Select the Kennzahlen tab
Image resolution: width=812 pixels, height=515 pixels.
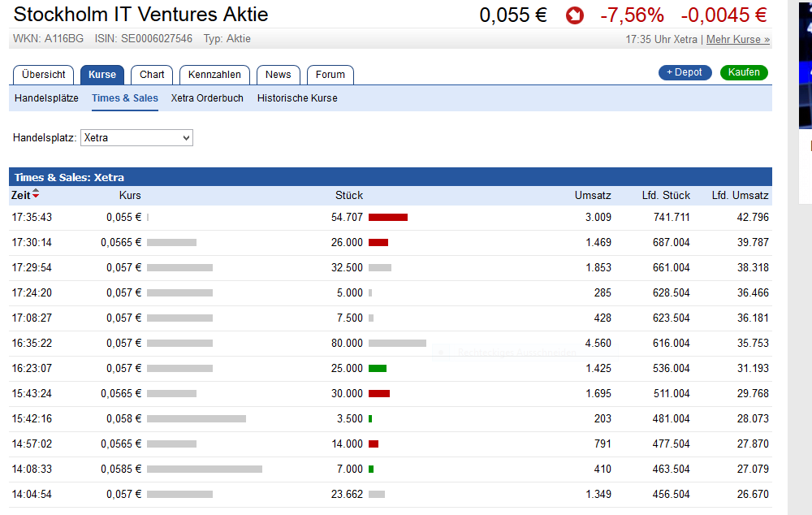click(x=214, y=75)
